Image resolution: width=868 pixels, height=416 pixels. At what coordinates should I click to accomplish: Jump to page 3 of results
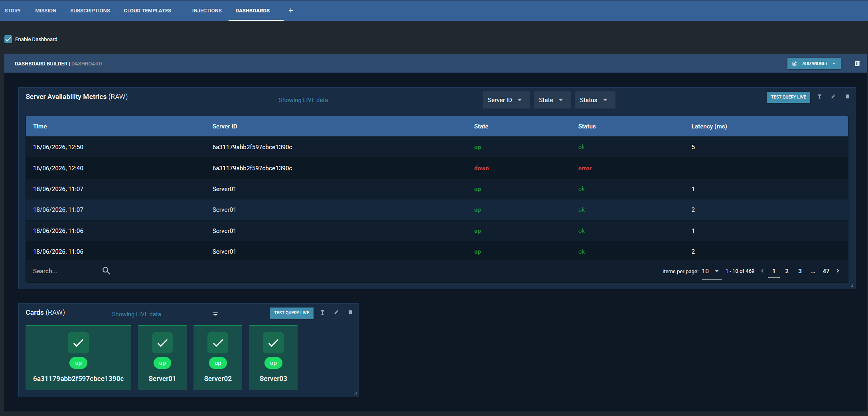click(800, 271)
